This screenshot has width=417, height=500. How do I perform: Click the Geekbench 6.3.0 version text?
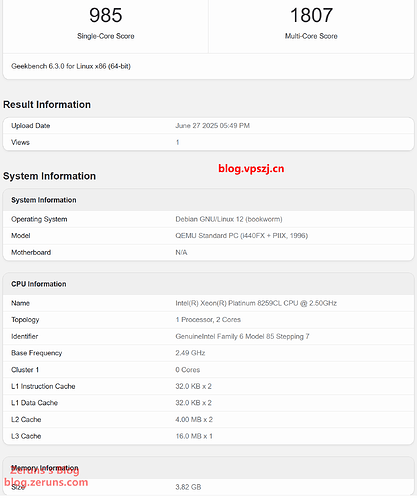71,66
